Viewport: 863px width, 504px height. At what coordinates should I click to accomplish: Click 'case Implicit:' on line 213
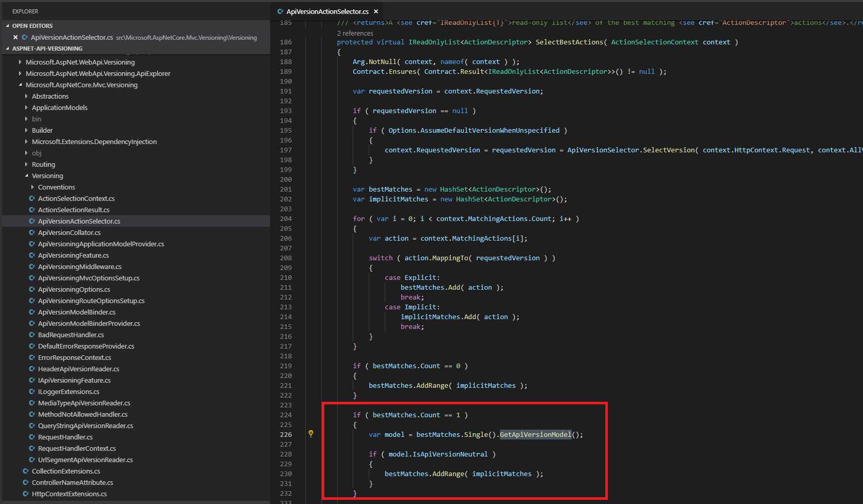[x=412, y=307]
